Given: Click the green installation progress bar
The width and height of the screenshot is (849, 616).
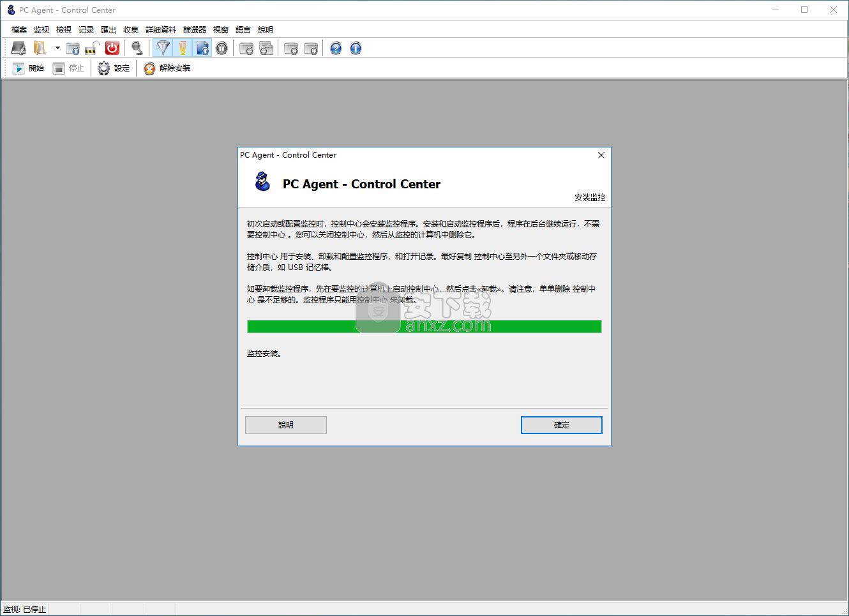Looking at the screenshot, I should [424, 327].
